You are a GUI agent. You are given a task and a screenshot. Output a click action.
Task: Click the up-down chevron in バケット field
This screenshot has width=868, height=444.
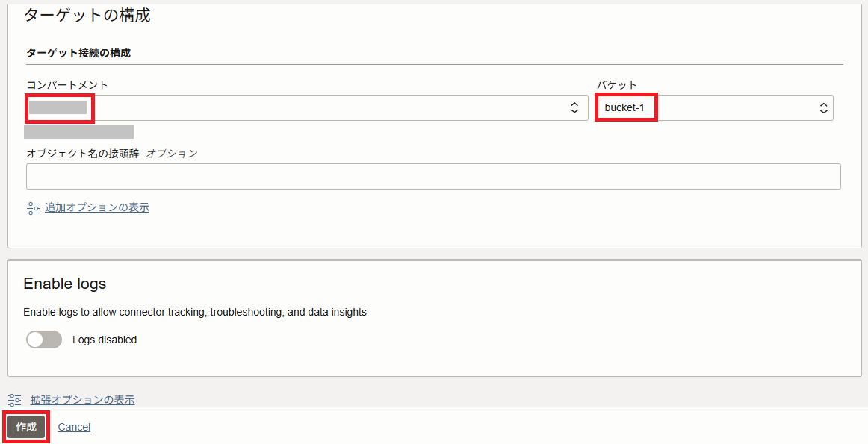(x=823, y=107)
